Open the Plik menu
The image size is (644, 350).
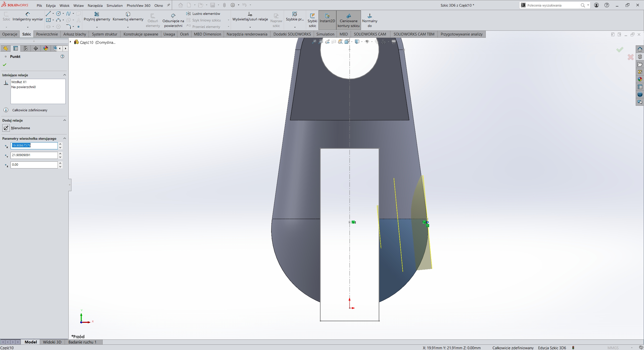[39, 5]
